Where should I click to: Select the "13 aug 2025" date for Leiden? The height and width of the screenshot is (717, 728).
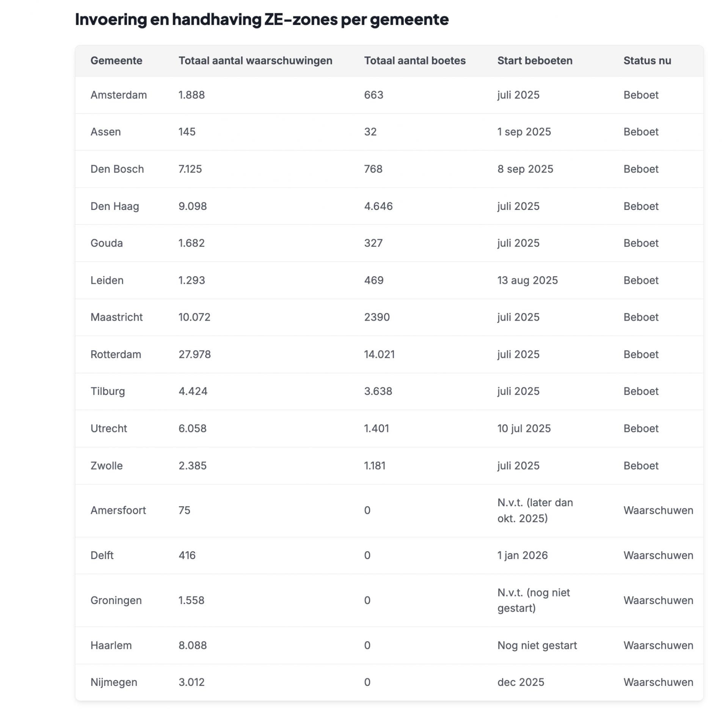[527, 280]
